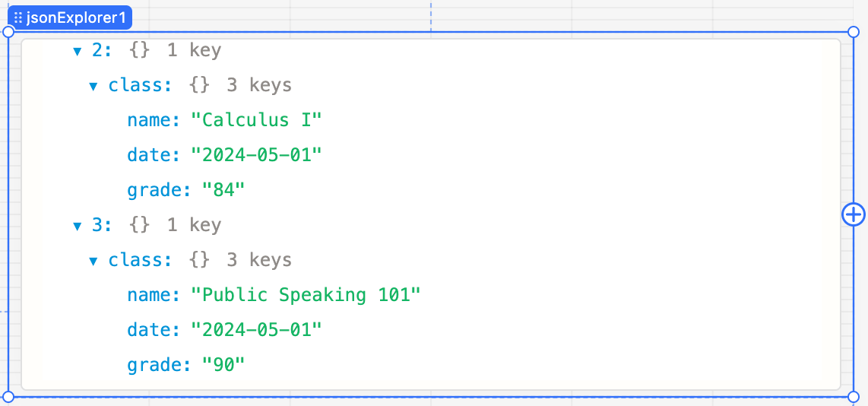The image size is (868, 406).
Task: Select the top-right resize handle circle
Action: (x=853, y=32)
